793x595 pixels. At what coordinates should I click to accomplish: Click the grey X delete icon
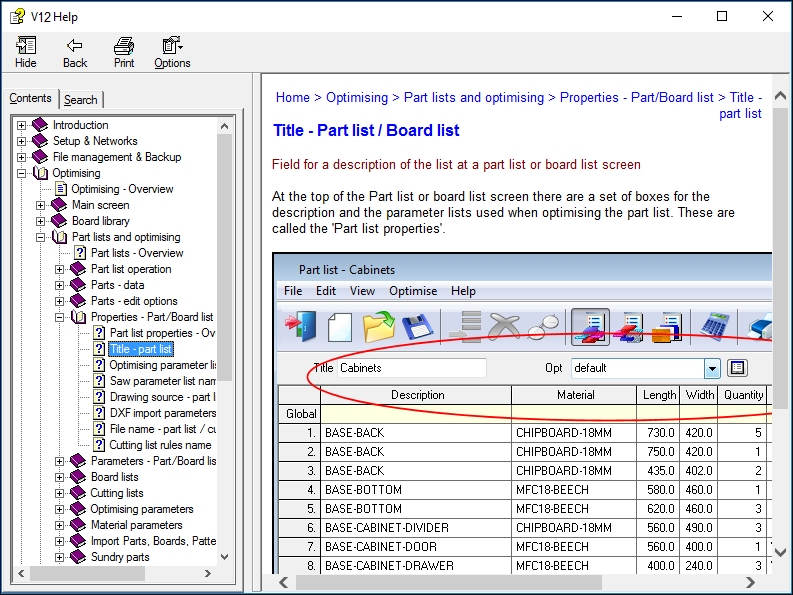(504, 326)
